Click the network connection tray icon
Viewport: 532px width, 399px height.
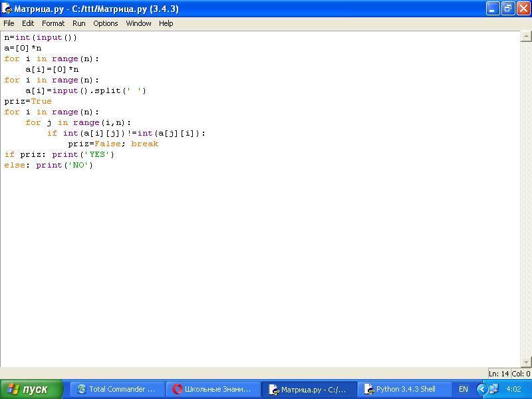493,389
